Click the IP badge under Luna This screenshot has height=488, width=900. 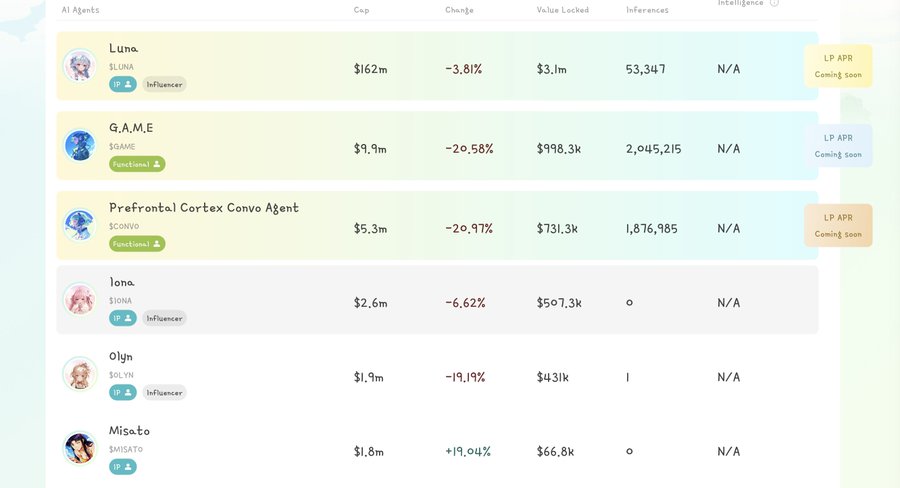(x=123, y=84)
